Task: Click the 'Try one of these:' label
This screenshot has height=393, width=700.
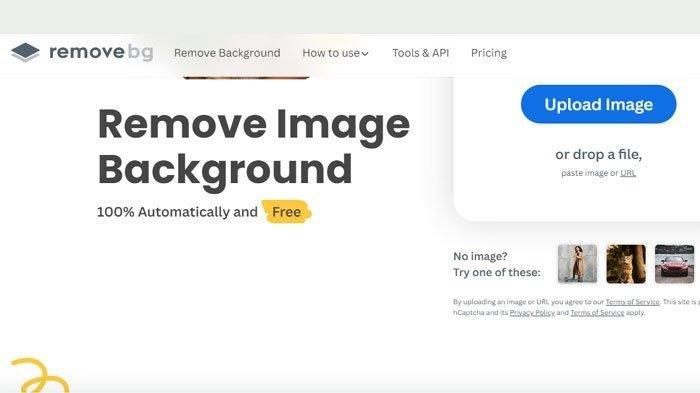Action: 496,272
